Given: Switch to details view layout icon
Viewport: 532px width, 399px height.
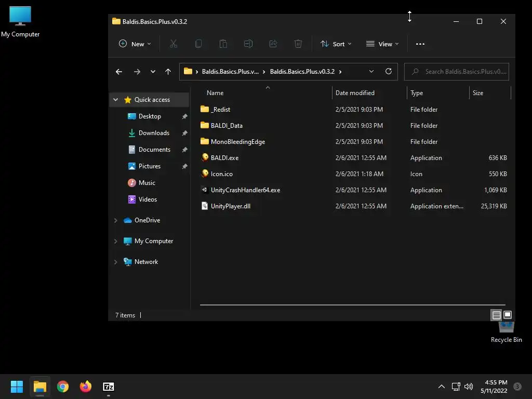Looking at the screenshot, I should pos(496,315).
